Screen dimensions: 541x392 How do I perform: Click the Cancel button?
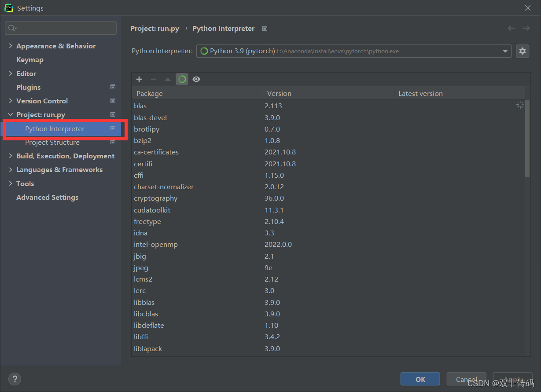tap(466, 379)
